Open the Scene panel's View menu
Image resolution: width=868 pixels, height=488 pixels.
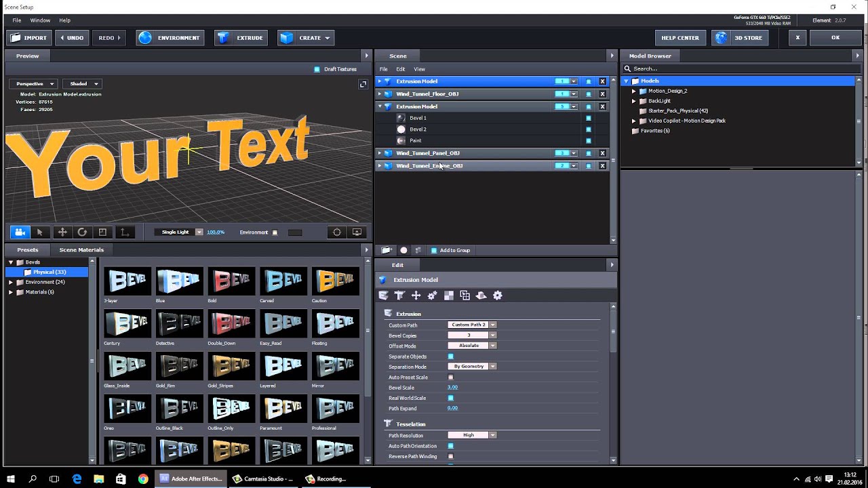coord(420,69)
